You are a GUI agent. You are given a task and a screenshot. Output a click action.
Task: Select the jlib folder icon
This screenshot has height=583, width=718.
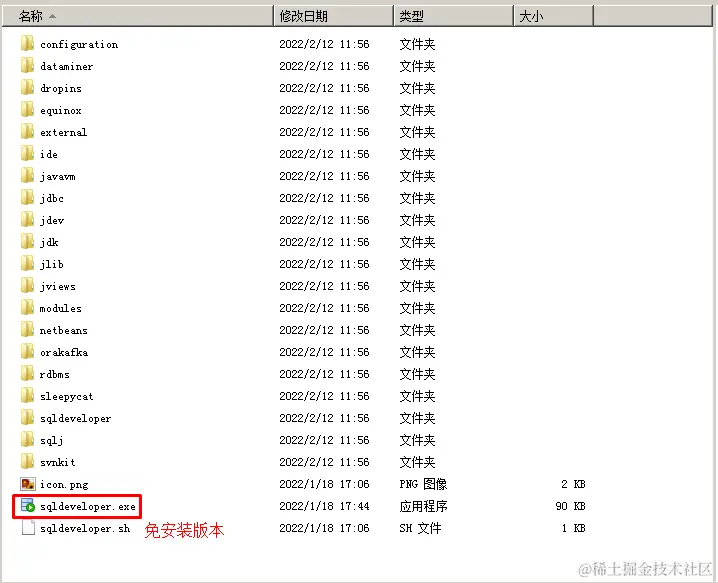[27, 263]
